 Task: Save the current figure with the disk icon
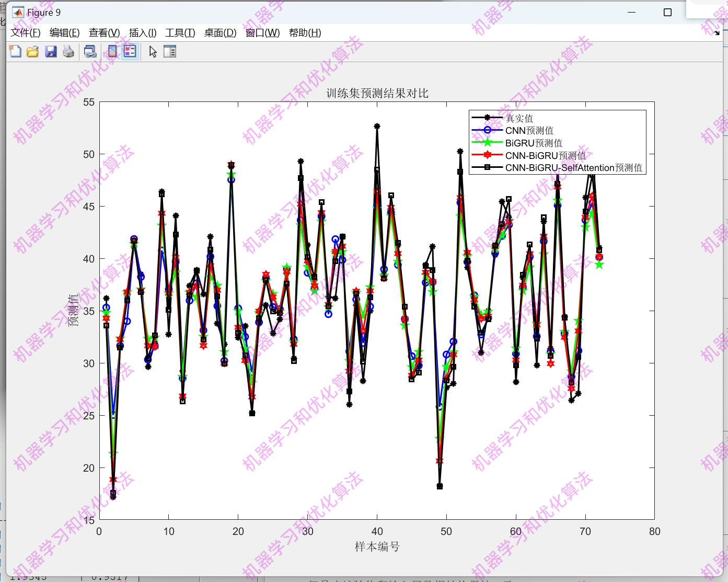pyautogui.click(x=51, y=51)
